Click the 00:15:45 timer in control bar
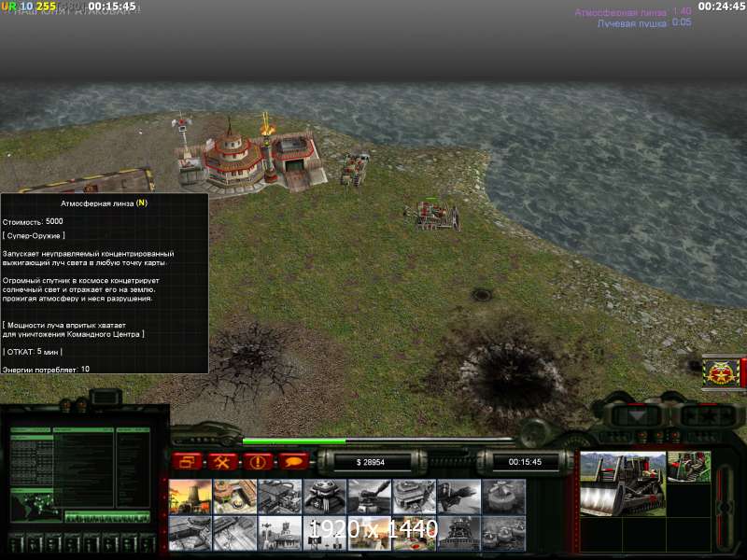The image size is (747, 560). point(525,462)
